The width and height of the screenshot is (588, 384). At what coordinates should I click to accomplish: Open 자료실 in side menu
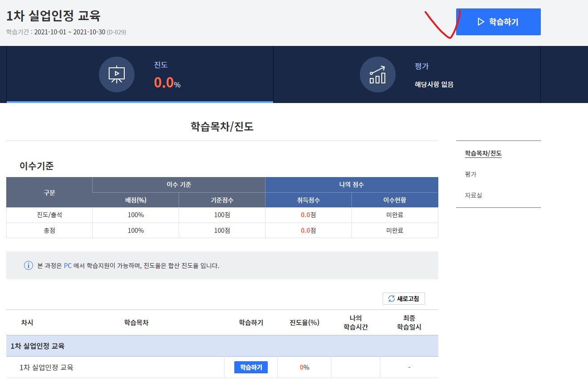point(474,195)
